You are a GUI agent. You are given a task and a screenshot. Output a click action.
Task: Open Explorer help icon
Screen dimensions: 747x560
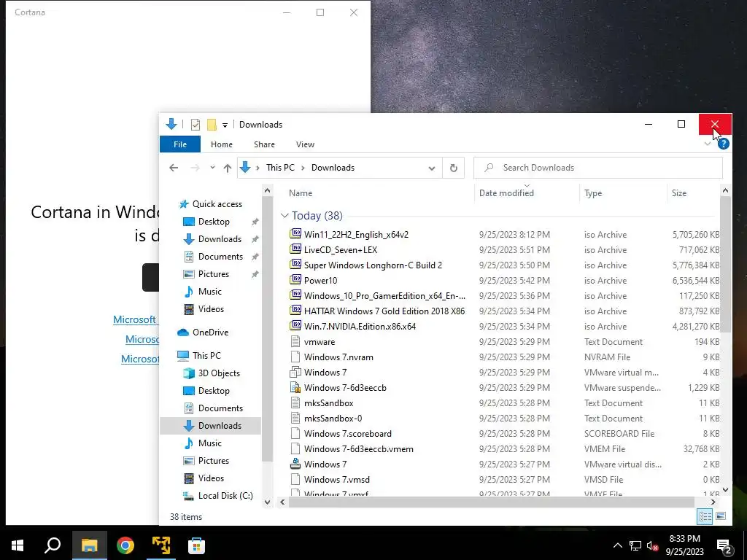723,144
